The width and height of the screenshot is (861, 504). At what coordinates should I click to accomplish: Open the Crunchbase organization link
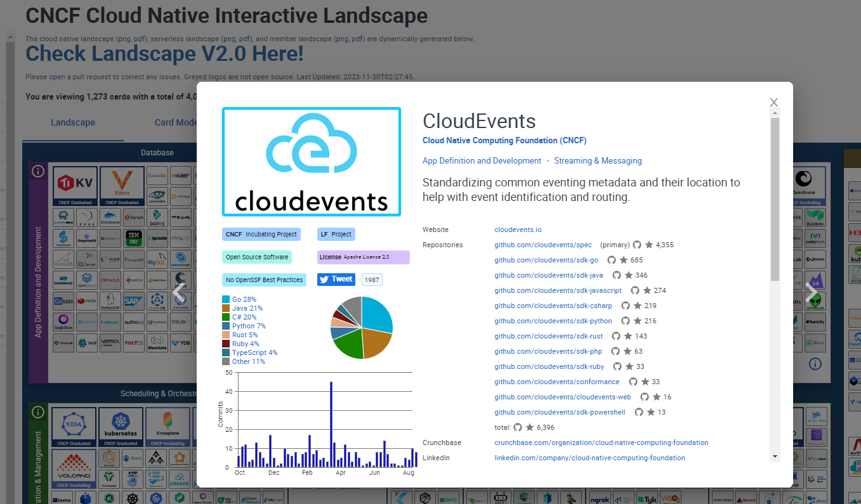[601, 443]
